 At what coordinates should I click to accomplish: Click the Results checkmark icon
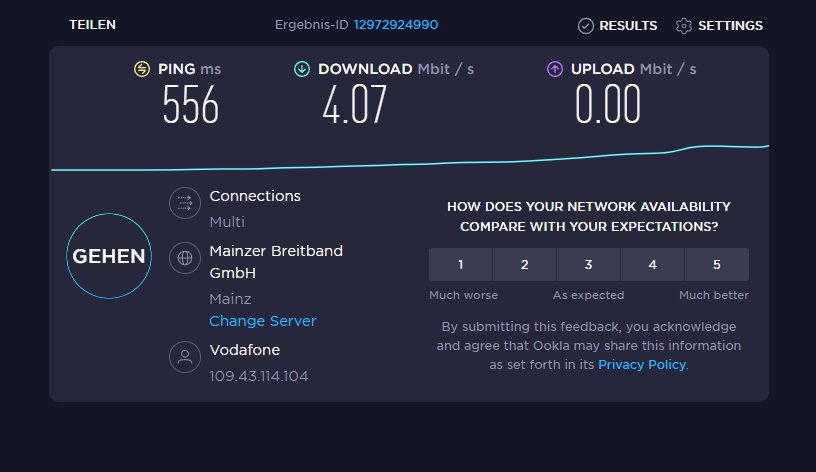[x=586, y=26]
